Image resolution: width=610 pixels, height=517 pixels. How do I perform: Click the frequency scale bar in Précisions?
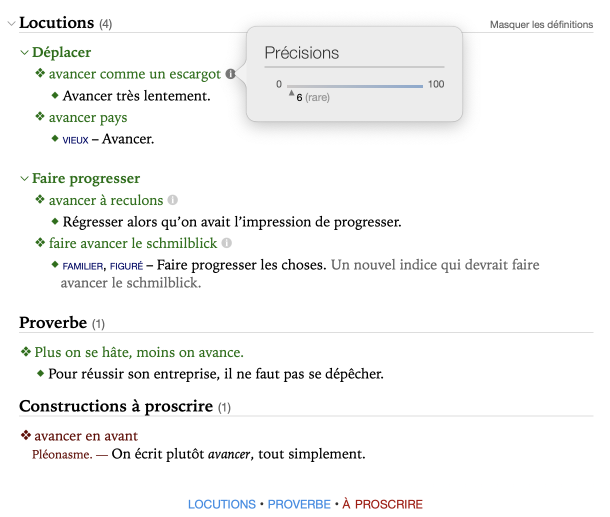(355, 86)
